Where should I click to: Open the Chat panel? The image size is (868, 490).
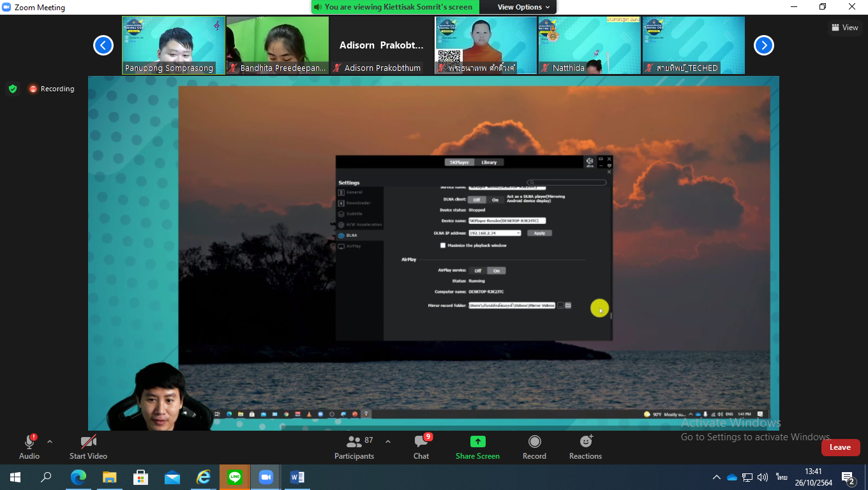point(421,447)
